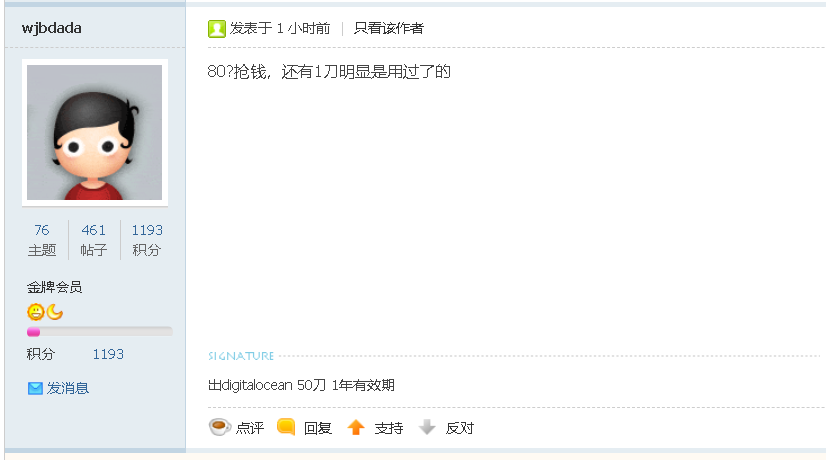The height and width of the screenshot is (460, 826).
Task: Click the blue envelope message icon
Action: [35, 388]
